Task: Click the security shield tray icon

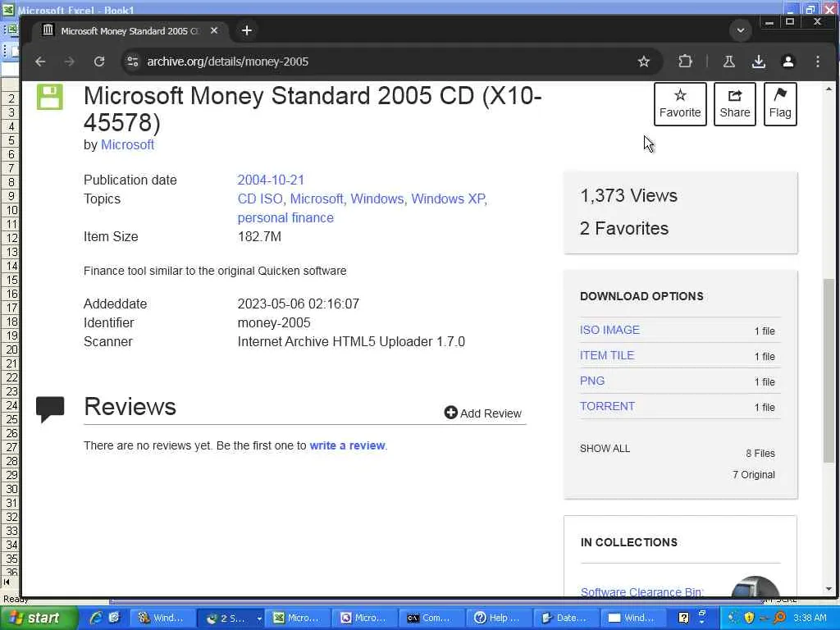Action: [x=749, y=618]
